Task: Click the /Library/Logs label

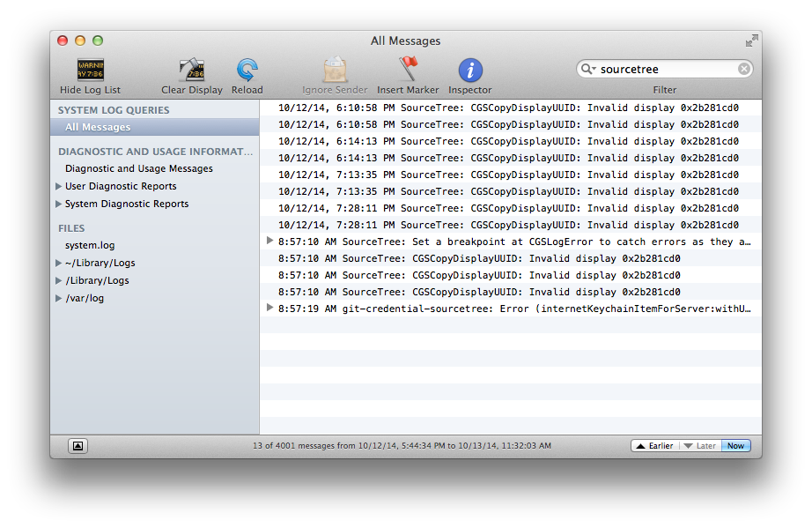Action: [98, 280]
